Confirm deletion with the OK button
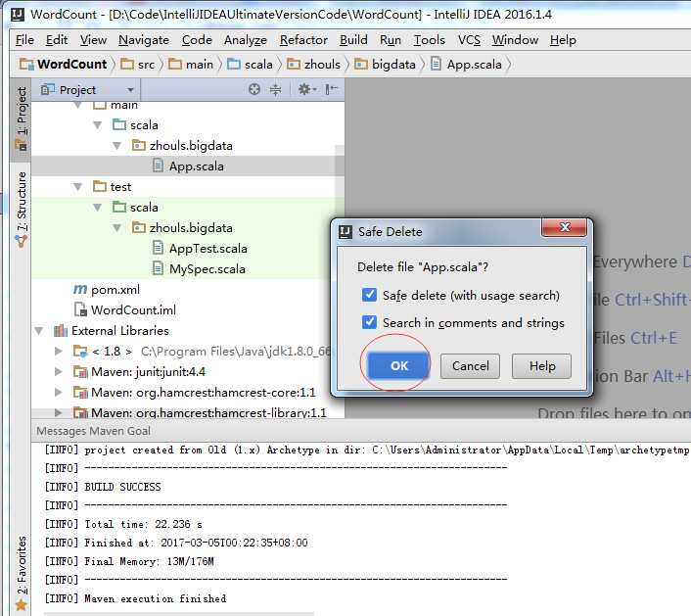This screenshot has width=691, height=616. click(398, 365)
